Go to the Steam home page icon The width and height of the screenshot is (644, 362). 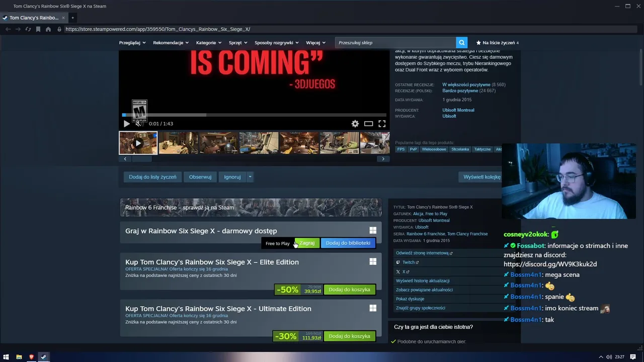48,29
